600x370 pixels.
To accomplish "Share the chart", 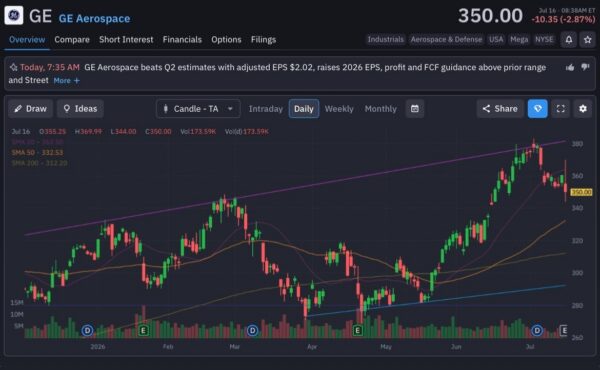I will pos(500,109).
